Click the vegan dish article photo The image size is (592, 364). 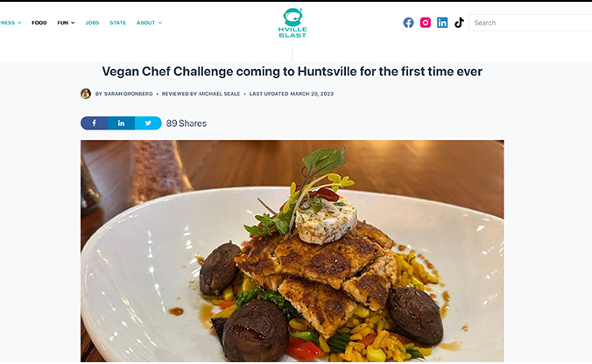[x=292, y=251]
